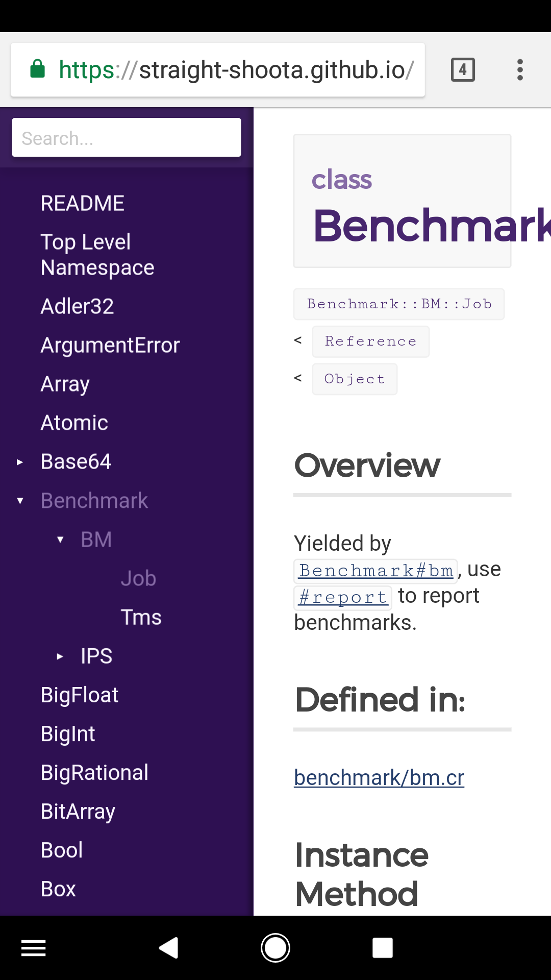Select ArgumentError in the type list
The width and height of the screenshot is (551, 980).
pos(110,345)
